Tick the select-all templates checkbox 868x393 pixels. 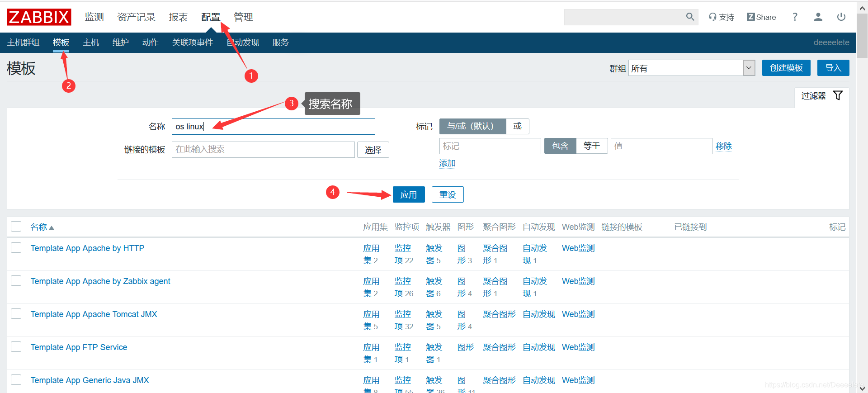[16, 227]
